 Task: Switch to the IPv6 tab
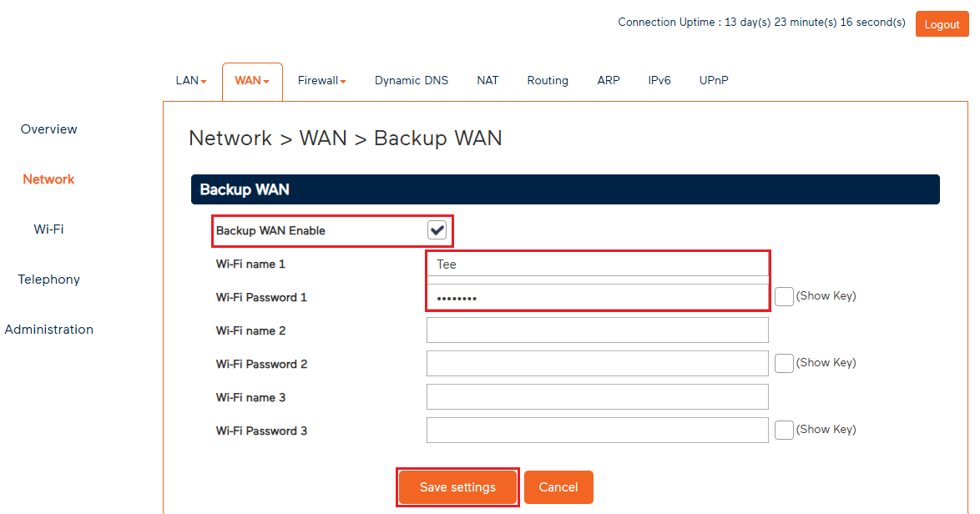pos(659,80)
